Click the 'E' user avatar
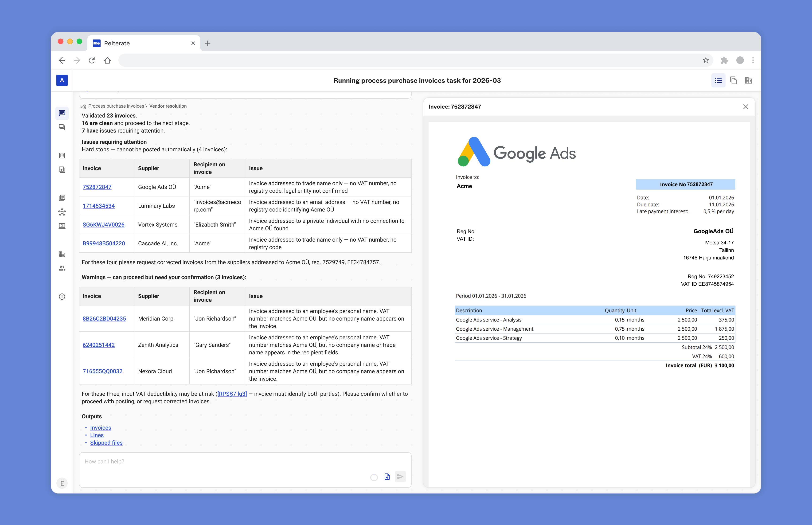The height and width of the screenshot is (525, 812). pos(62,483)
